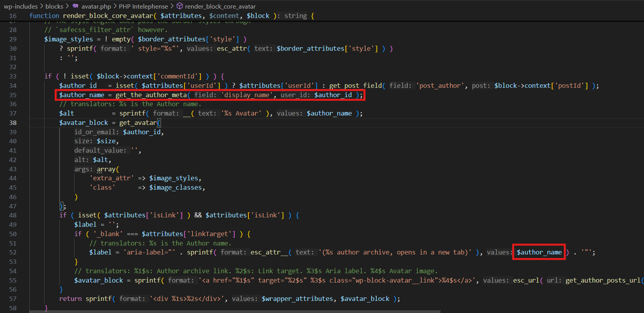Select the avatar.php breadcrumb item

click(x=96, y=6)
